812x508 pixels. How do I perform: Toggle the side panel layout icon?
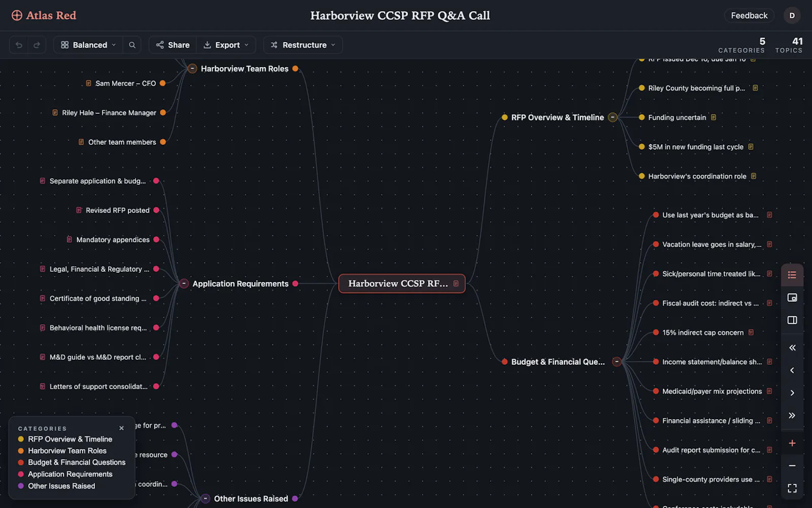click(x=792, y=320)
